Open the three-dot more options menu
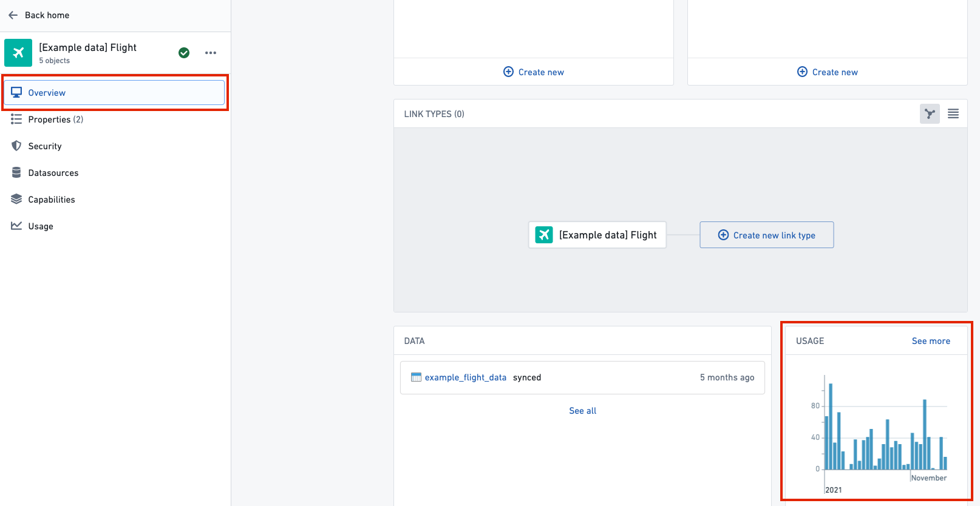Image resolution: width=980 pixels, height=506 pixels. click(211, 53)
